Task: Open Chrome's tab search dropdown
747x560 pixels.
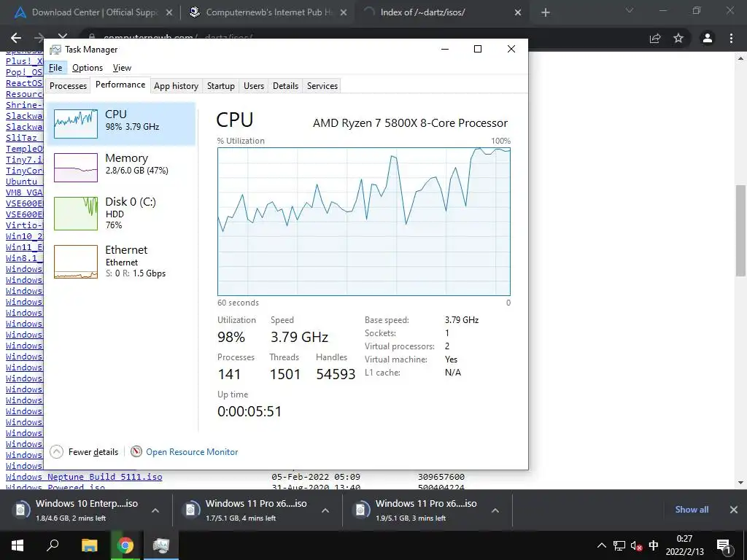Action: pos(630,10)
